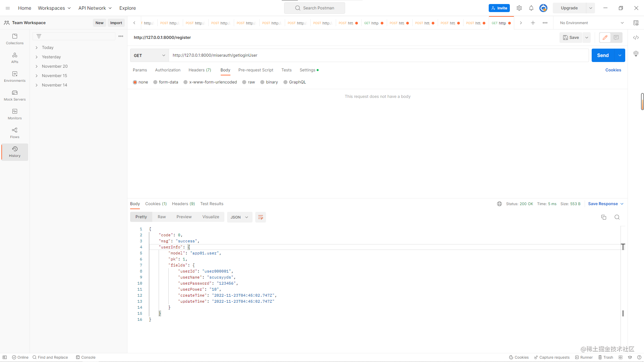Viewport: 644px width, 362px height.
Task: Open the Mock Servers sidebar panel
Action: [x=15, y=95]
